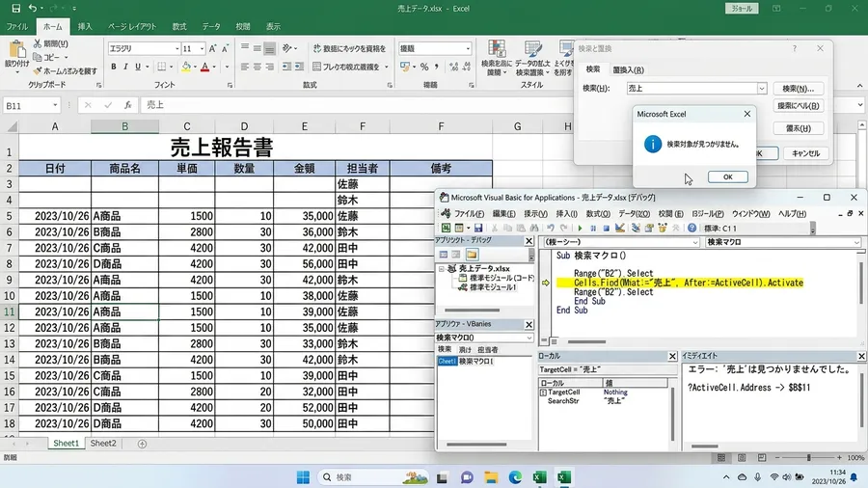Click the Reset stop icon in VBA toolbar
The image size is (868, 488).
pyautogui.click(x=606, y=228)
